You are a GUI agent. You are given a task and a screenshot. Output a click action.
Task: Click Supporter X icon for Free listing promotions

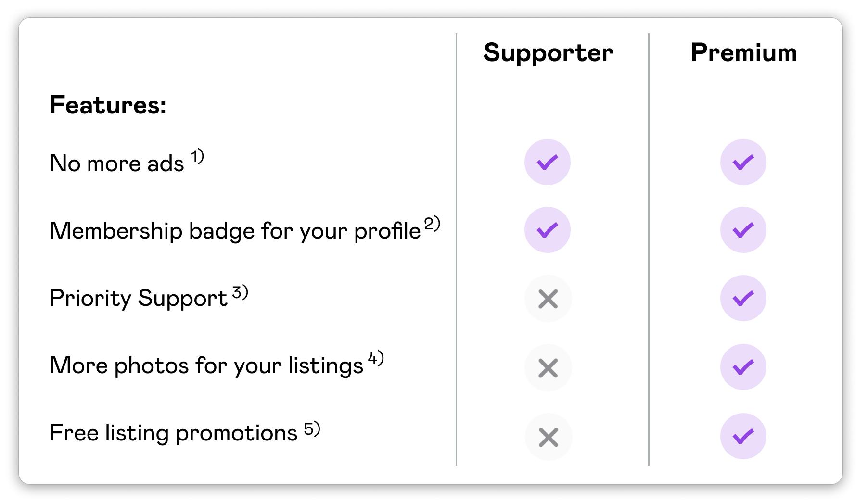pos(548,437)
